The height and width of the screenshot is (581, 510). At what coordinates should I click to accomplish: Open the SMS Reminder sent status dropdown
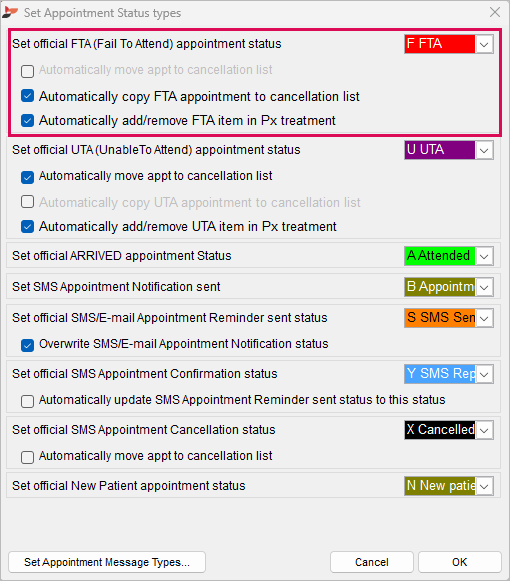click(484, 318)
